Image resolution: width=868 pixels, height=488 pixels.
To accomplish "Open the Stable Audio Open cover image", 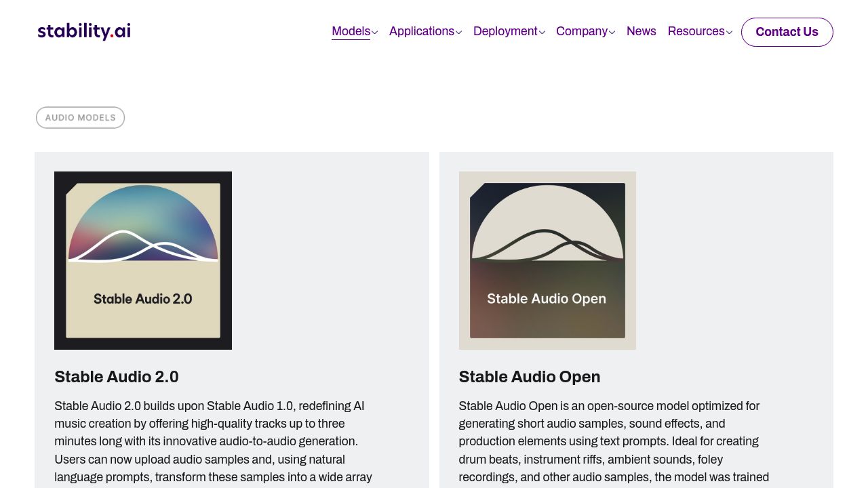I will 547,260.
